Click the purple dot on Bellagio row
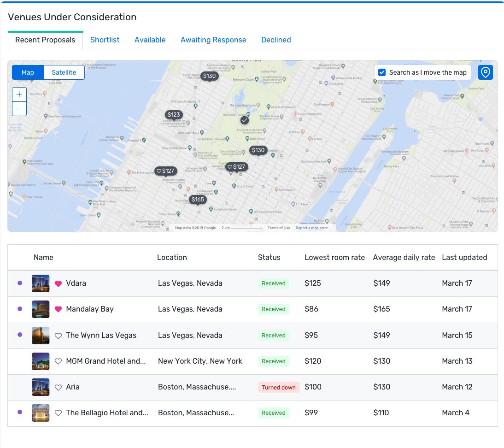The height and width of the screenshot is (448, 504). click(20, 412)
